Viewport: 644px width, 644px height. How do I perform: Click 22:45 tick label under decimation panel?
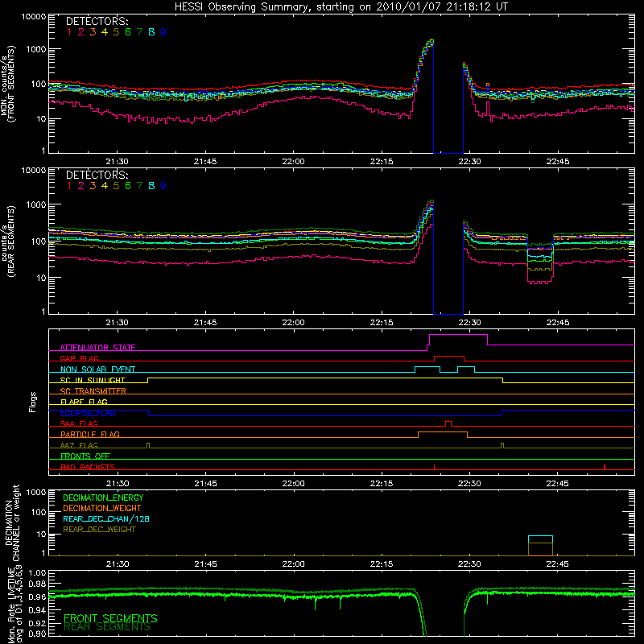point(557,564)
